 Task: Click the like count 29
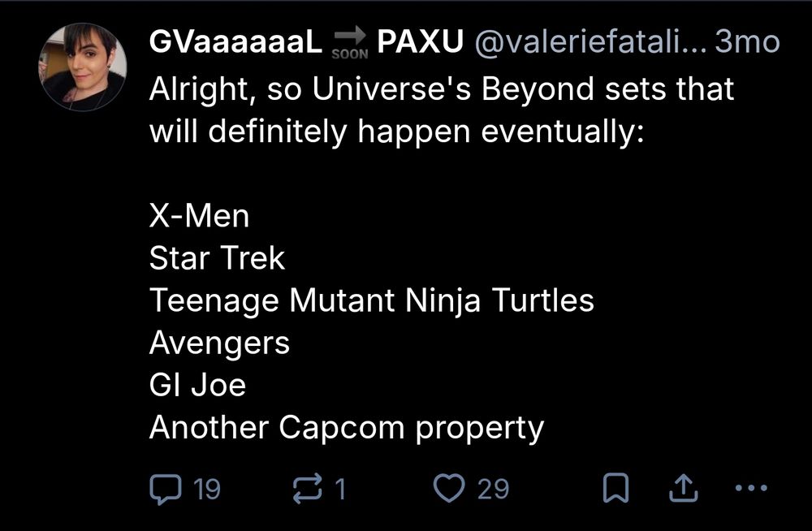click(493, 489)
